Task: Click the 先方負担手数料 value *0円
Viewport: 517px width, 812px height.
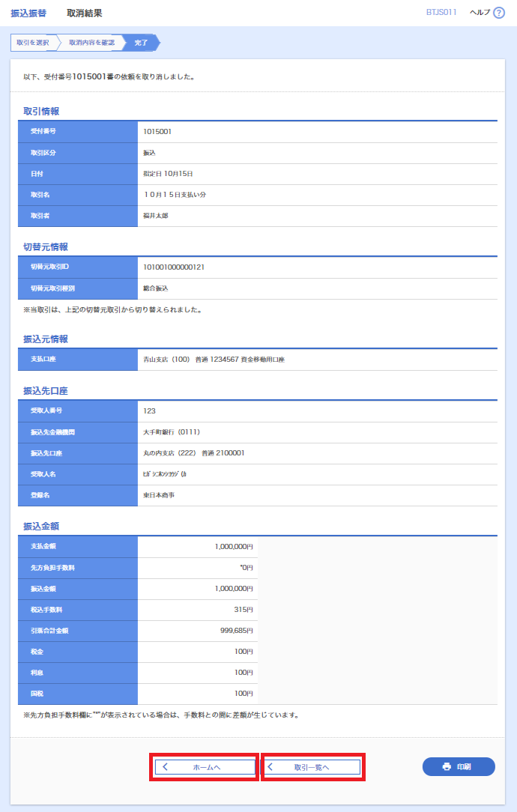Action: [x=247, y=568]
